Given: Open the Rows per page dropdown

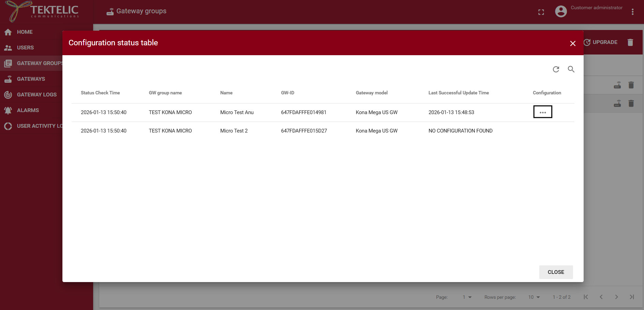Looking at the screenshot, I should 534,297.
